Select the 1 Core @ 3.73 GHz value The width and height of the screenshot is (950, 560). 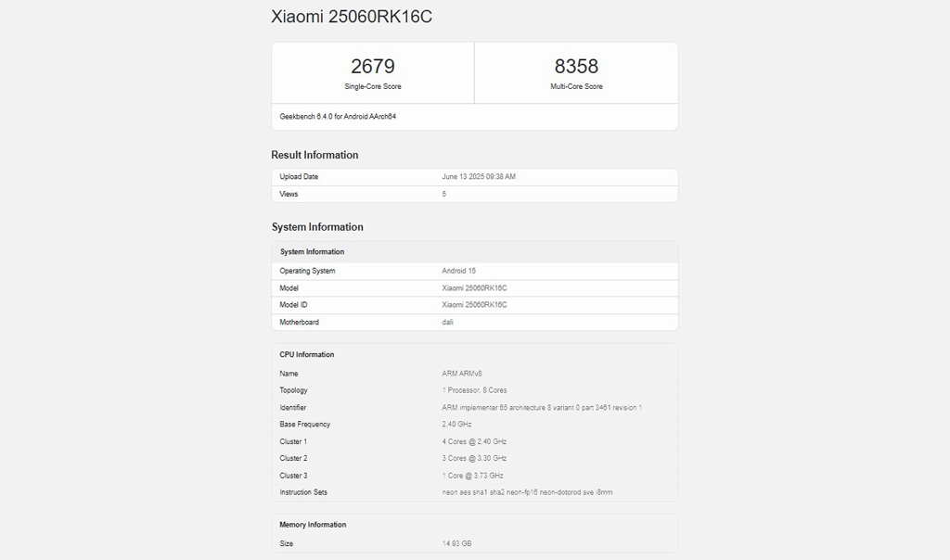click(x=472, y=476)
